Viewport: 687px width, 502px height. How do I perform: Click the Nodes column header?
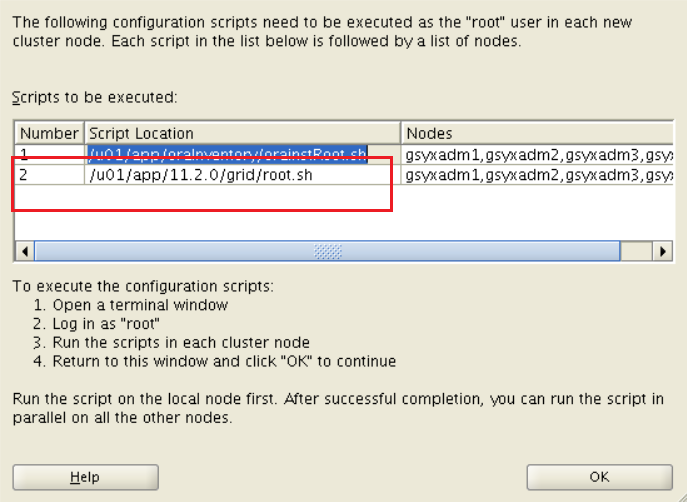[537, 133]
